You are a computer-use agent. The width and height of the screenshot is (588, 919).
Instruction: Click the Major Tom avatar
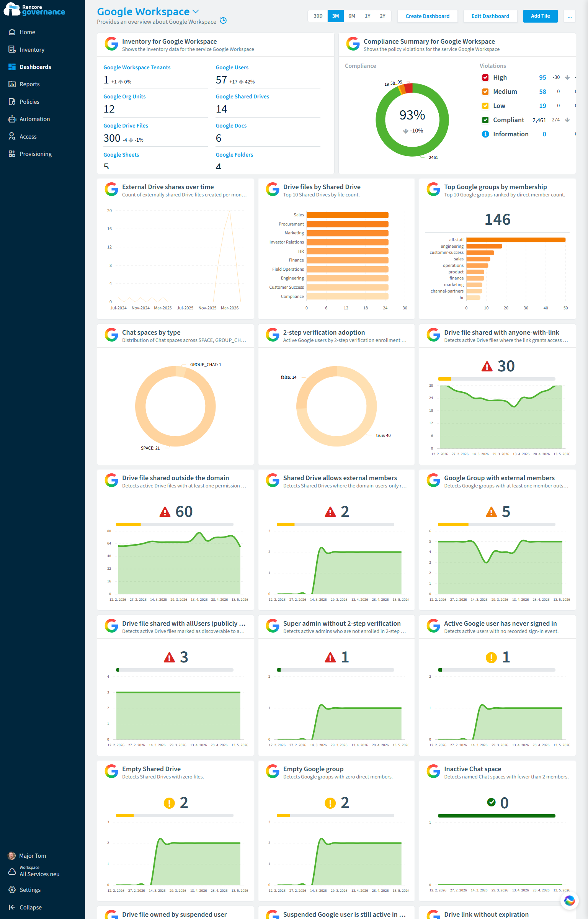[12, 855]
